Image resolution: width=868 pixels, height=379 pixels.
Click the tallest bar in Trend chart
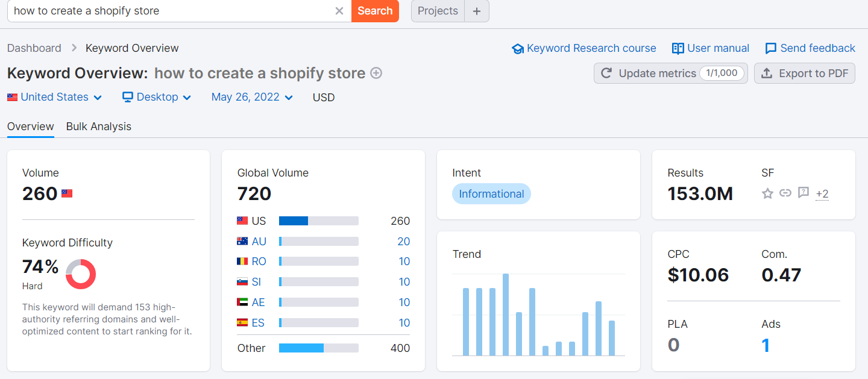(506, 315)
